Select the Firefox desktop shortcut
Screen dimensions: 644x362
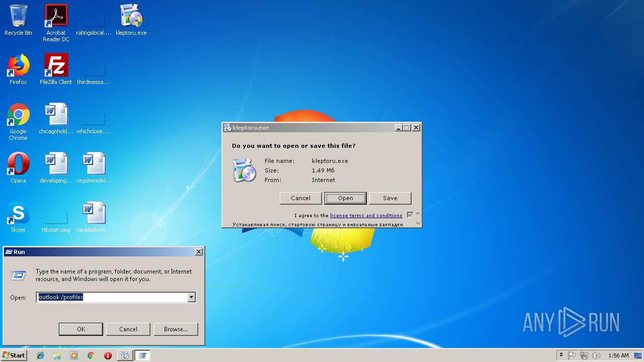click(18, 70)
